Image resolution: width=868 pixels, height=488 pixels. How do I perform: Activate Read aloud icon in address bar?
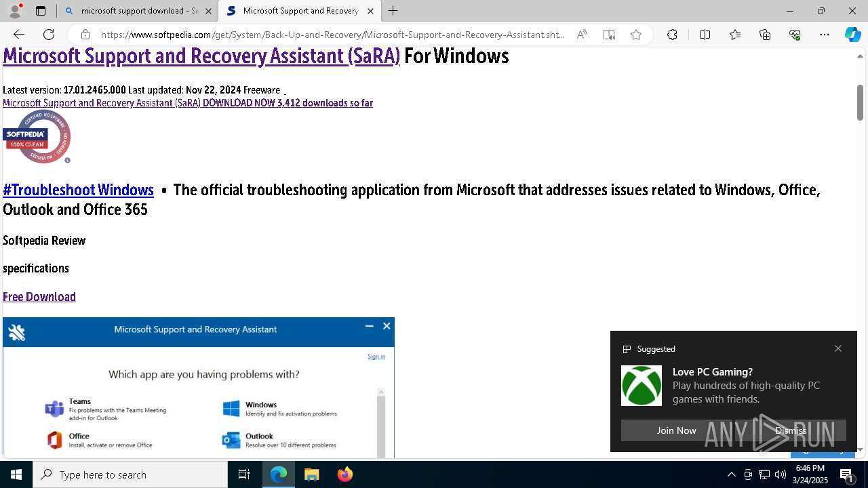[582, 35]
